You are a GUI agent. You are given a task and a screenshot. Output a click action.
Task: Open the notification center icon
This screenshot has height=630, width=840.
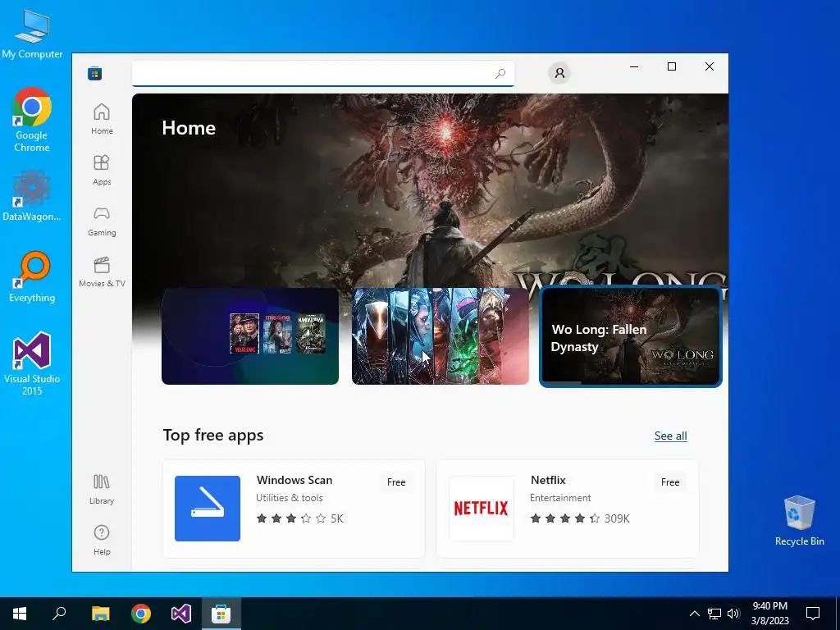(813, 614)
